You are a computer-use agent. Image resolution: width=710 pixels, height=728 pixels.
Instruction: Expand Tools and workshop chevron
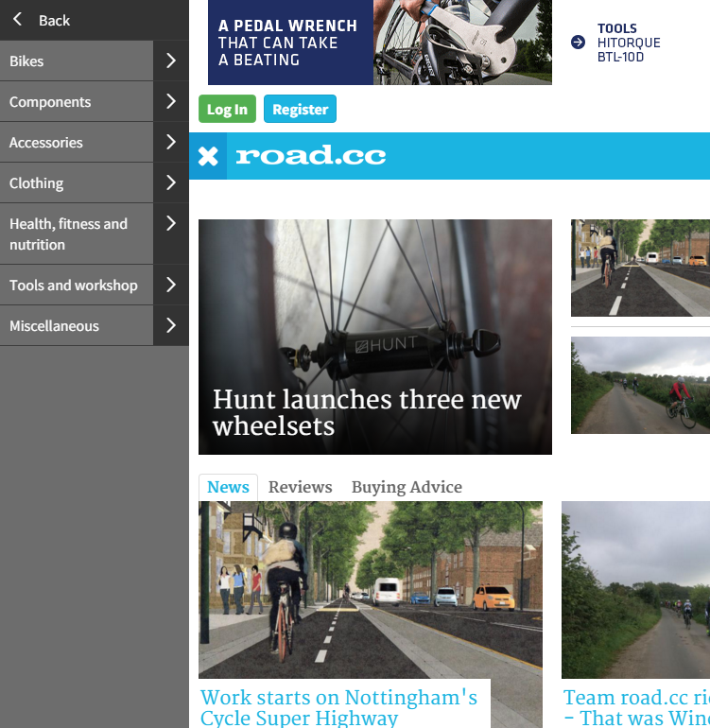click(x=171, y=285)
